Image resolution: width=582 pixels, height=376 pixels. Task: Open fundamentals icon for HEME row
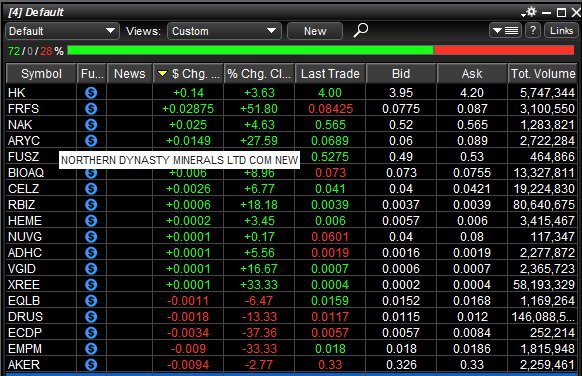click(x=91, y=220)
